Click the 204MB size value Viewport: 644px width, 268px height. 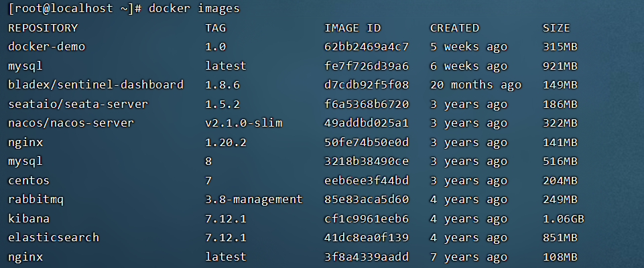coord(560,181)
